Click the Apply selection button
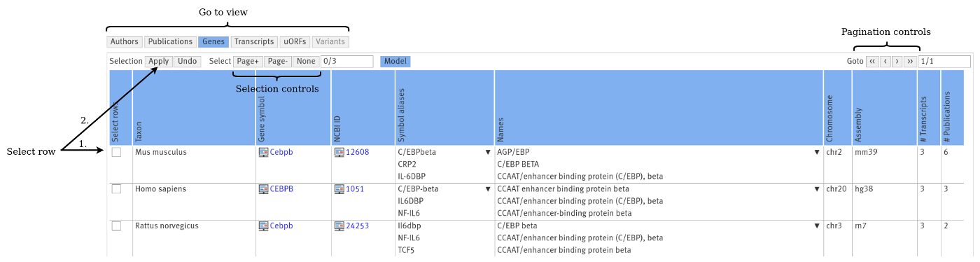 point(159,62)
